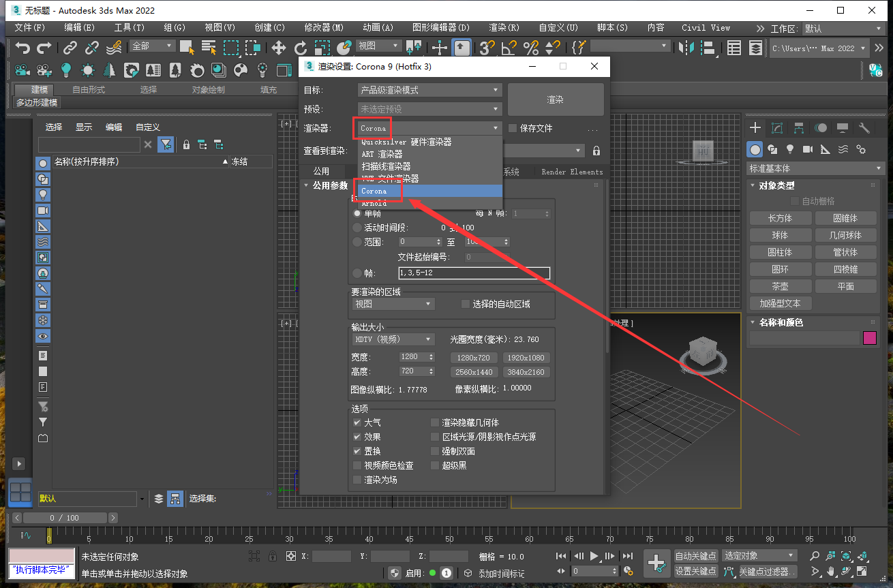The height and width of the screenshot is (588, 893).
Task: Uncheck the 大气 option
Action: [357, 422]
